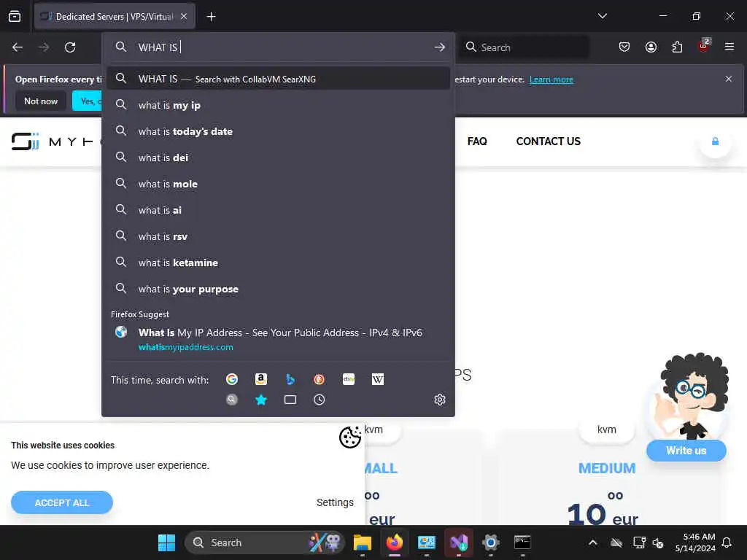Open the Firefox application menu
Viewport: 747px width, 560px height.
(x=729, y=47)
